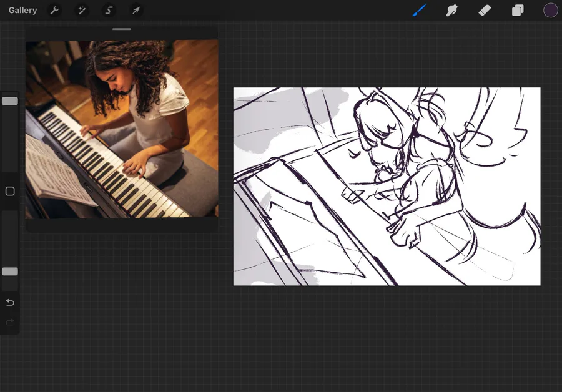Viewport: 562px width, 392px height.
Task: Return to the Gallery
Action: point(22,11)
